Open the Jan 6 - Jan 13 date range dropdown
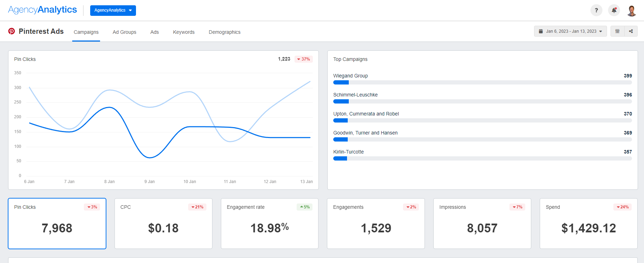The width and height of the screenshot is (644, 263). [x=571, y=31]
